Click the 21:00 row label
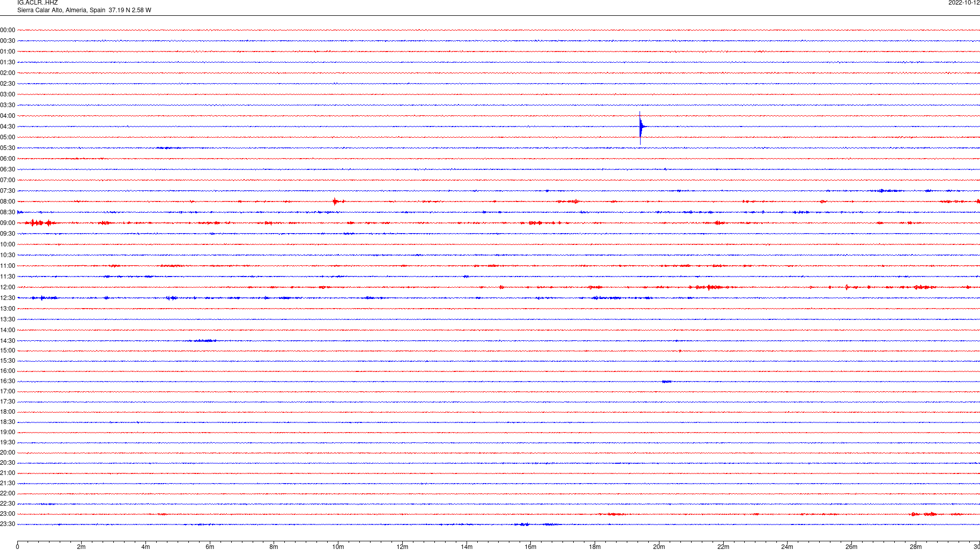The width and height of the screenshot is (980, 551). (8, 473)
